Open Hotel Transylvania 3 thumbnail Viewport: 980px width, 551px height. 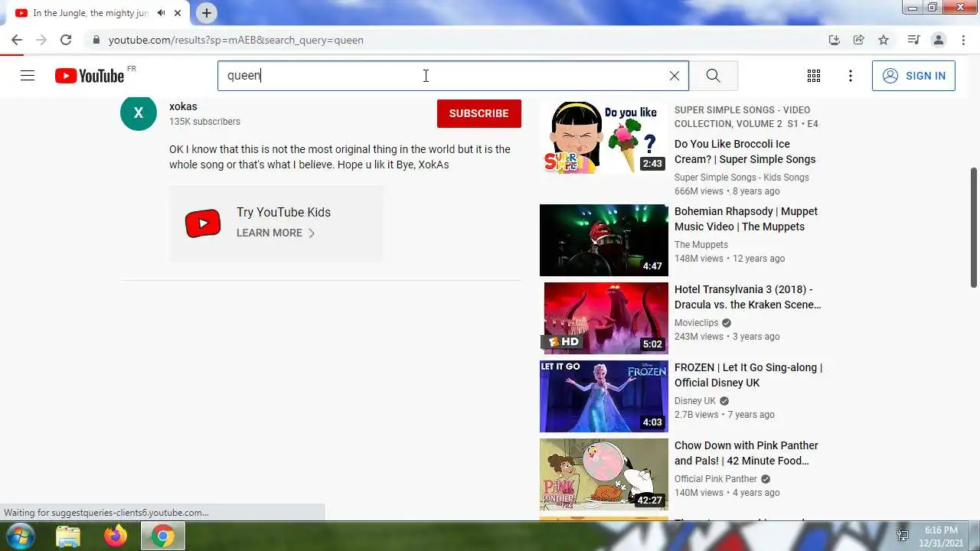pos(604,318)
